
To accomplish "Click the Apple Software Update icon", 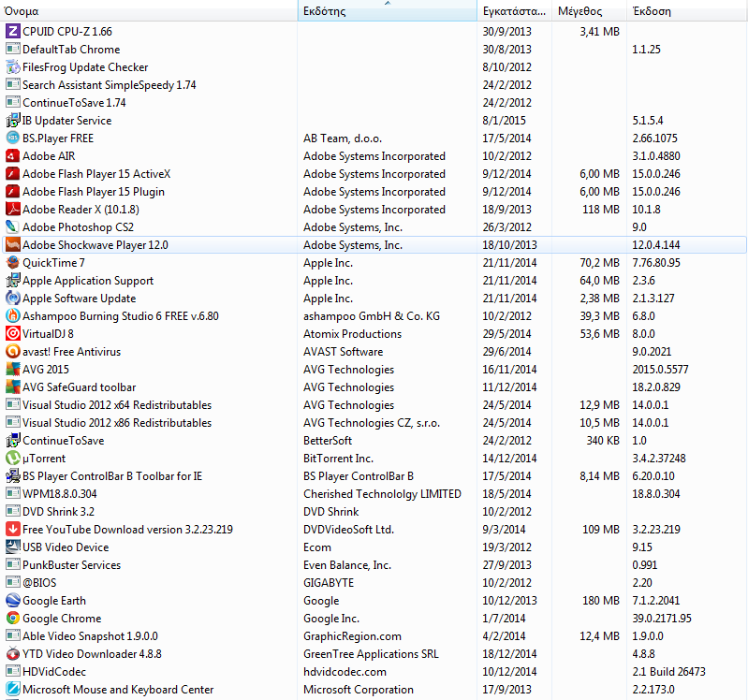I will point(13,299).
